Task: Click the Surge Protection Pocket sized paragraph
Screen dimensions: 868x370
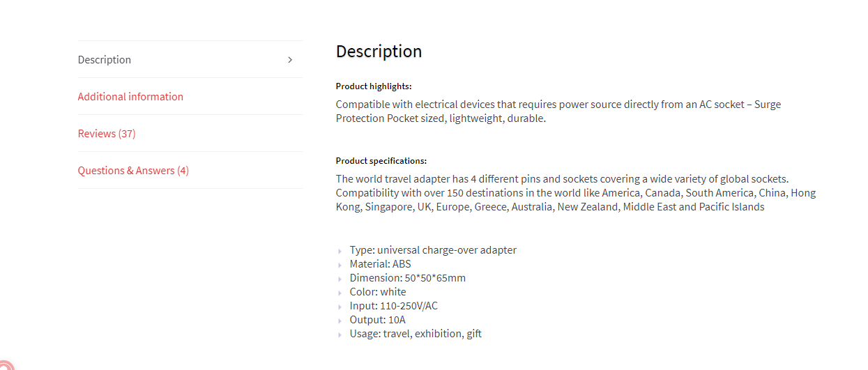Action: (x=558, y=111)
